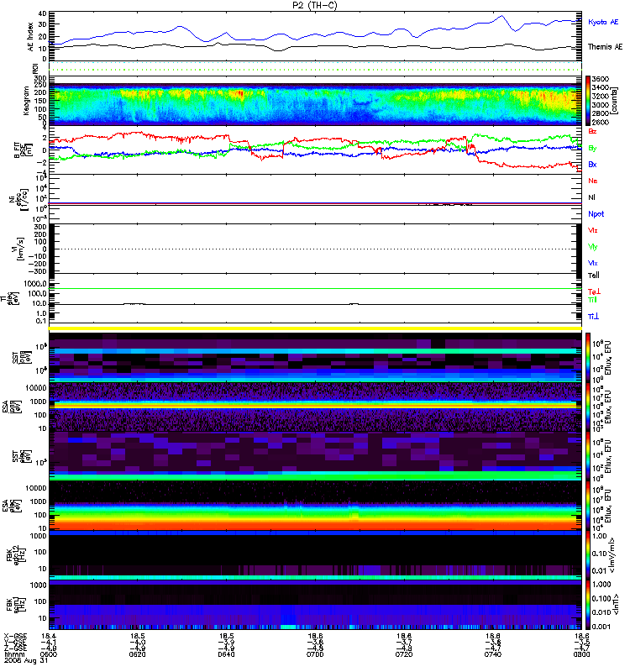Click the green By legend label
The image size is (630, 672).
[x=592, y=149]
